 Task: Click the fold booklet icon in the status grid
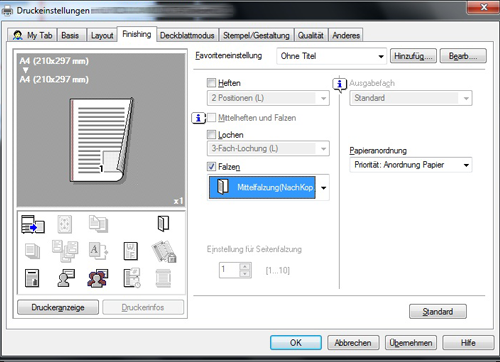pos(163,224)
